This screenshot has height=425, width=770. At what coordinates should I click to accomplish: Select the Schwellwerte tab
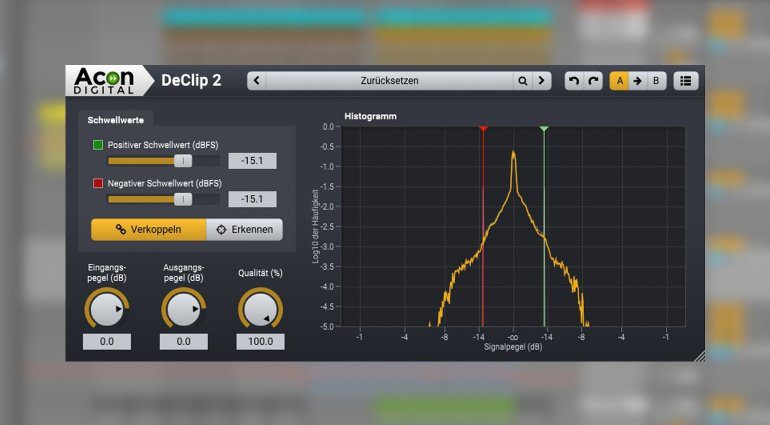tap(114, 119)
